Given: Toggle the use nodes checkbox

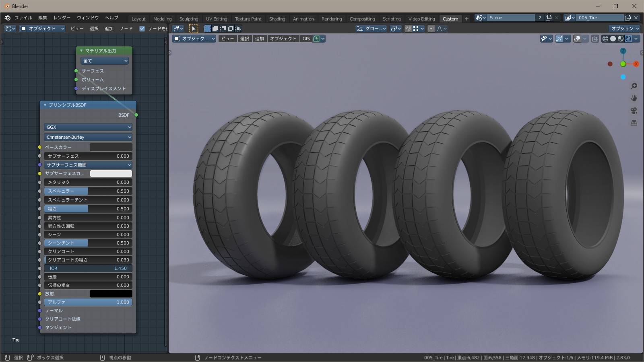Looking at the screenshot, I should tap(142, 29).
